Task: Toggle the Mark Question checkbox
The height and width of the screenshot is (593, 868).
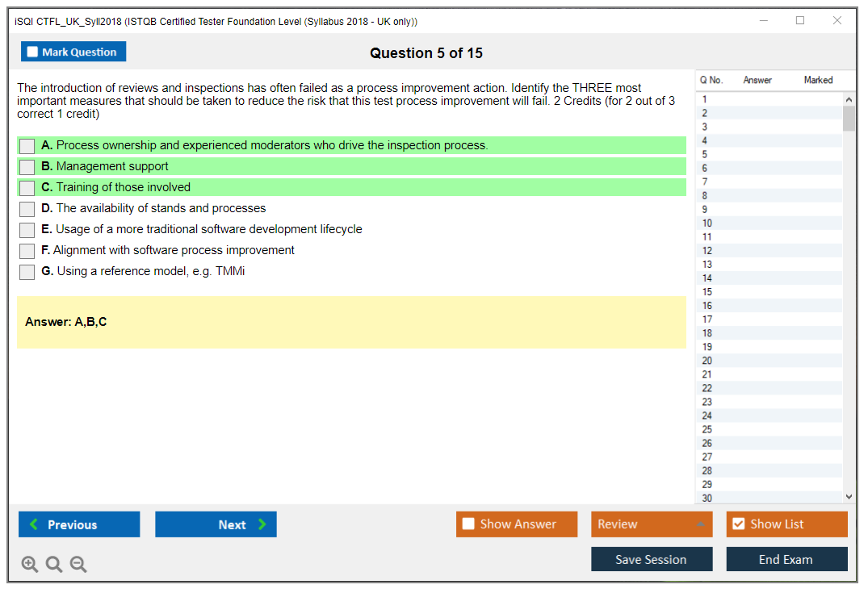Action: tap(33, 52)
